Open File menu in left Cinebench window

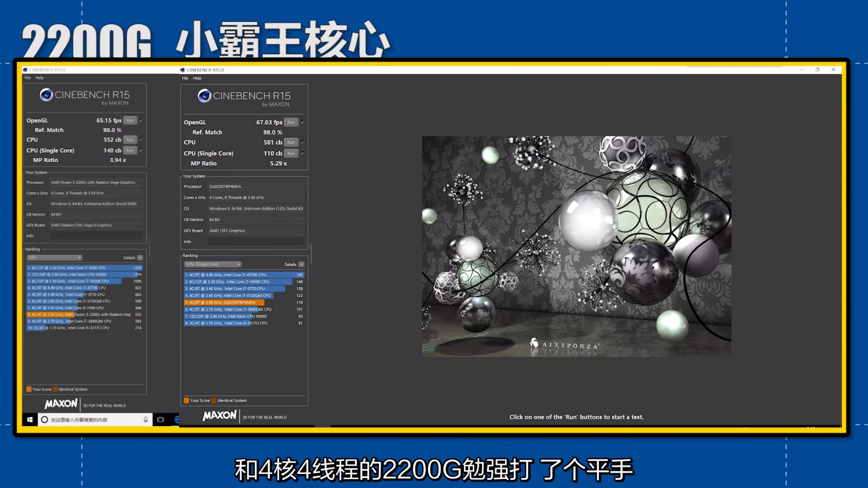click(28, 78)
